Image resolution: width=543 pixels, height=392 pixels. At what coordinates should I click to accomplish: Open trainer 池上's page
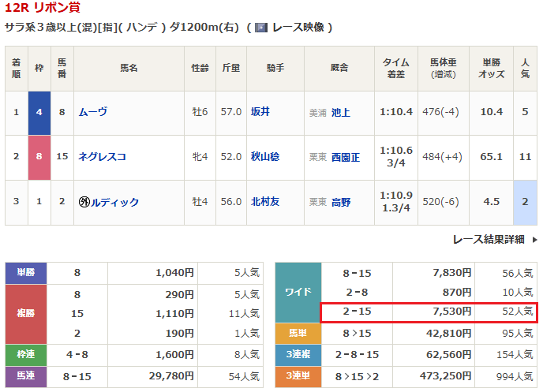coord(341,112)
